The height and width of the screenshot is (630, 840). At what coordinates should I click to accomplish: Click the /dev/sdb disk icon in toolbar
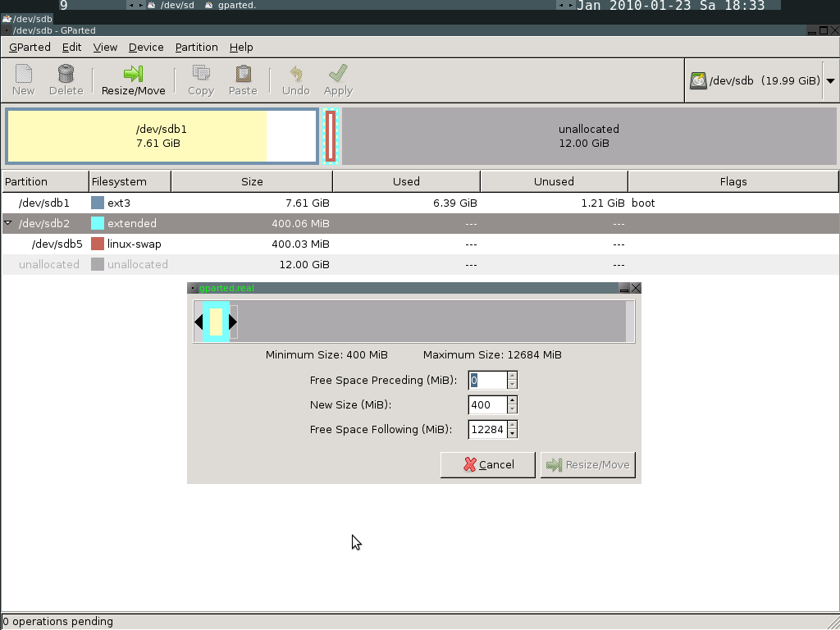click(x=698, y=80)
